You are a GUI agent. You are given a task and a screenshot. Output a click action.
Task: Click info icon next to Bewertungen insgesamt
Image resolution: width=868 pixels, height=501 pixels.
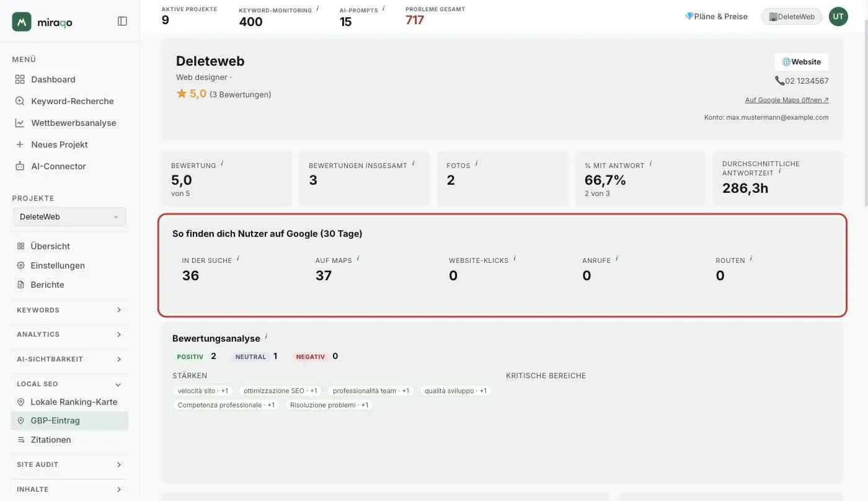413,164
